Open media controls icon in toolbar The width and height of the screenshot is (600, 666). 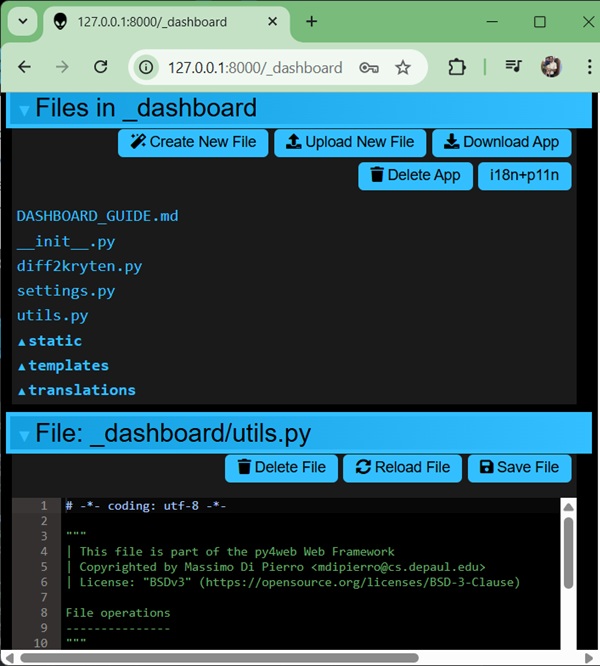coord(513,66)
